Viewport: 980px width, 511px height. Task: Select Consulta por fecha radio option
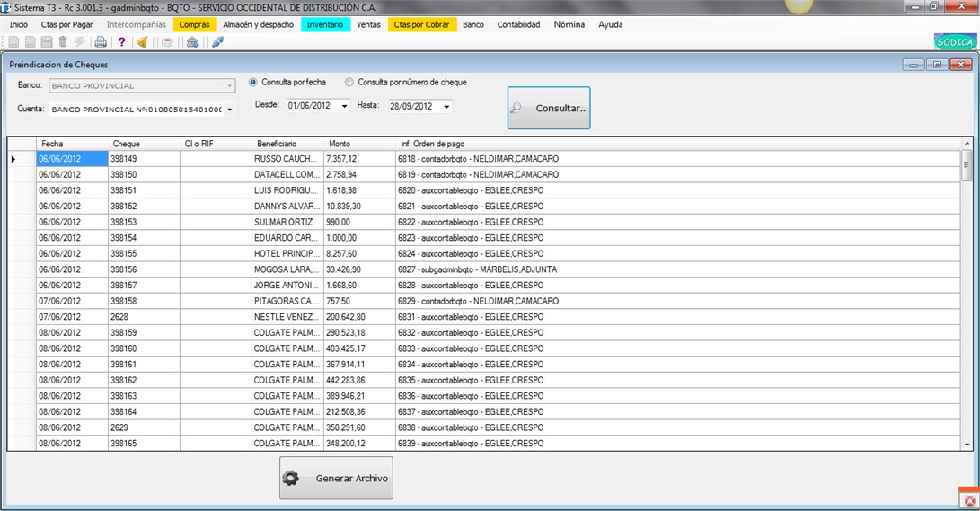[x=253, y=82]
